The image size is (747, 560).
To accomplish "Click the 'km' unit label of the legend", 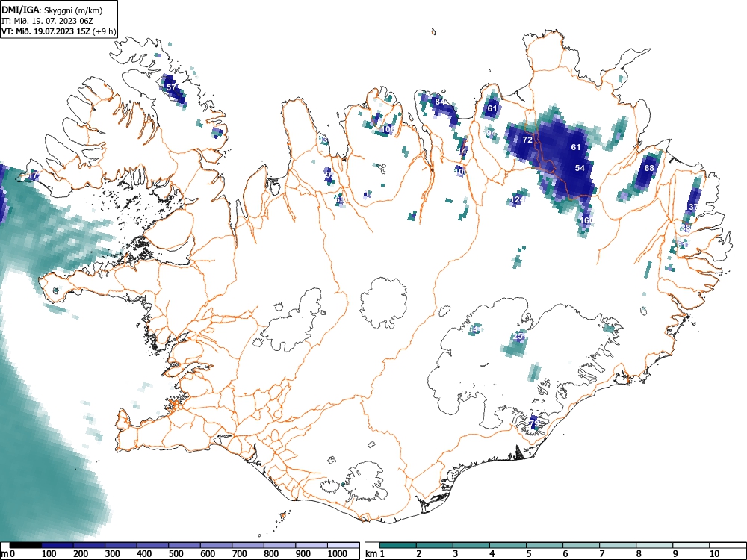I will coord(371,554).
